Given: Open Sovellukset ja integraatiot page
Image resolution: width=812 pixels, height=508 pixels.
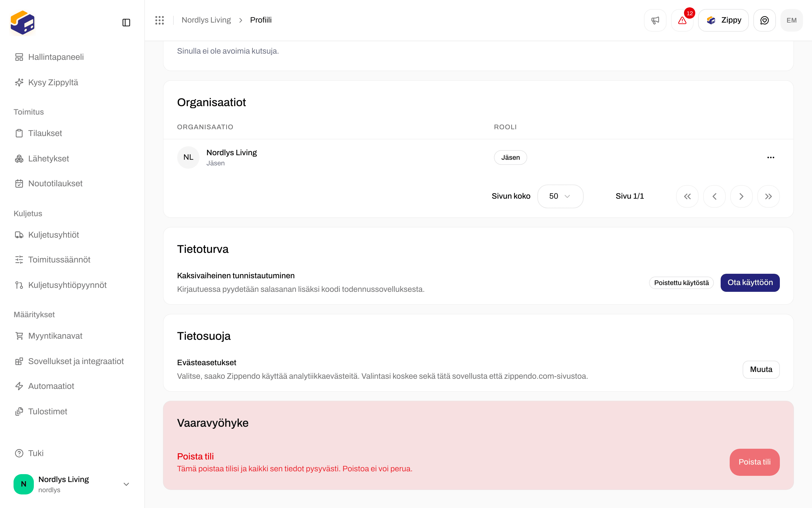Looking at the screenshot, I should click(72, 361).
